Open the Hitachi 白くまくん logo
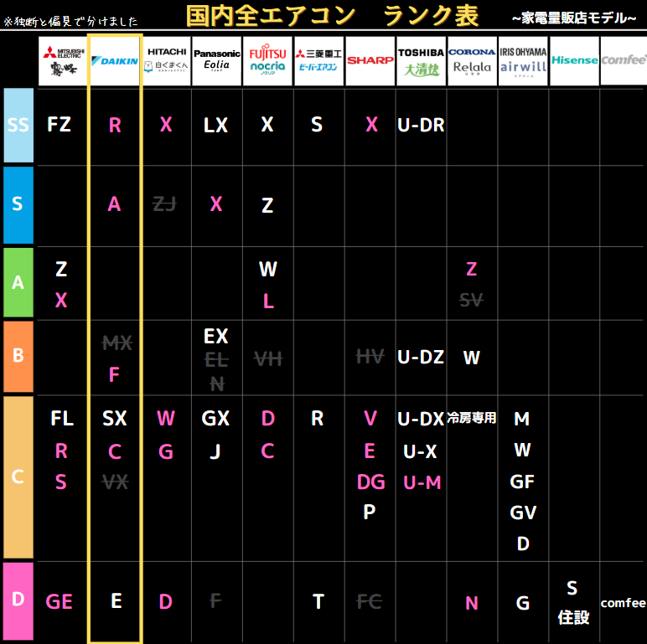The image size is (647, 644). [x=166, y=61]
